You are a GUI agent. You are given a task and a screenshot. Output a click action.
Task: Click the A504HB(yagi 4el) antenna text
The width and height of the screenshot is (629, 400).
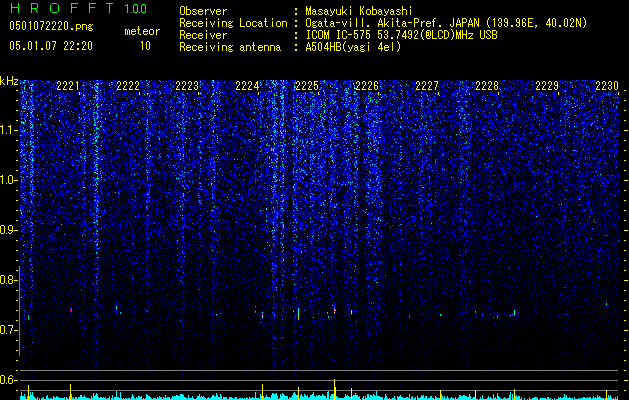(353, 47)
